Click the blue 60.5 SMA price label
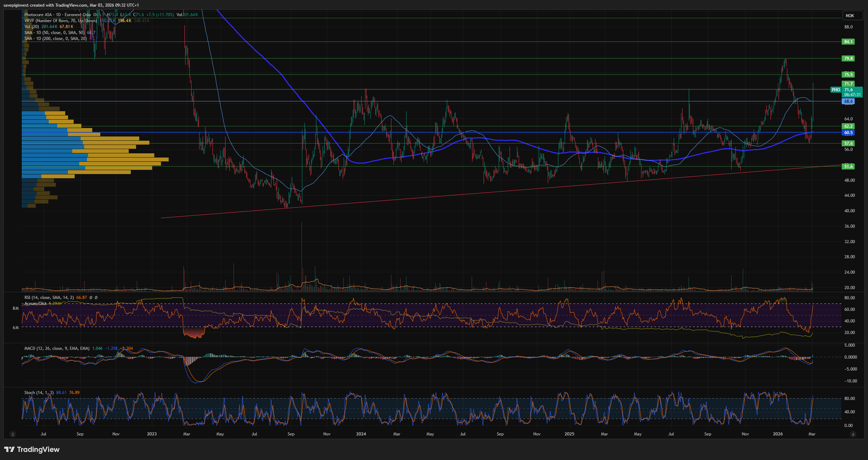868x460 pixels. pyautogui.click(x=848, y=133)
